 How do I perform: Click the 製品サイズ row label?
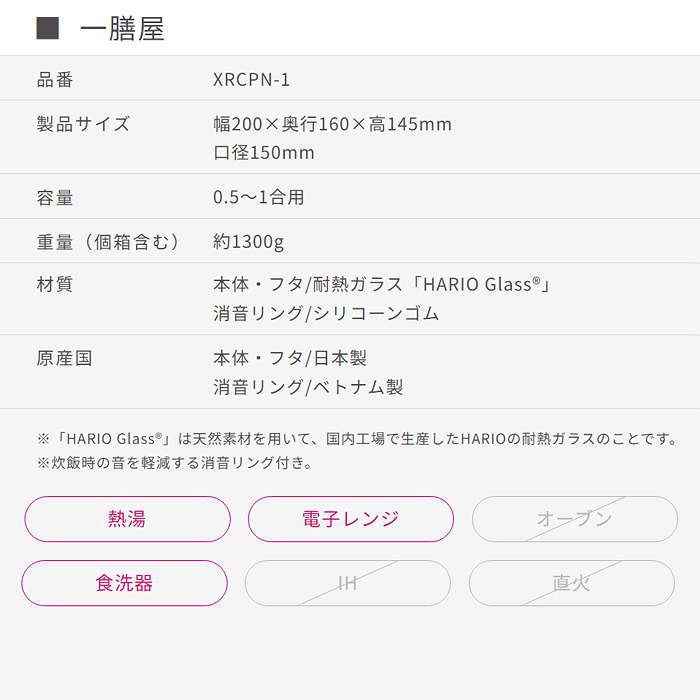pos(83,124)
